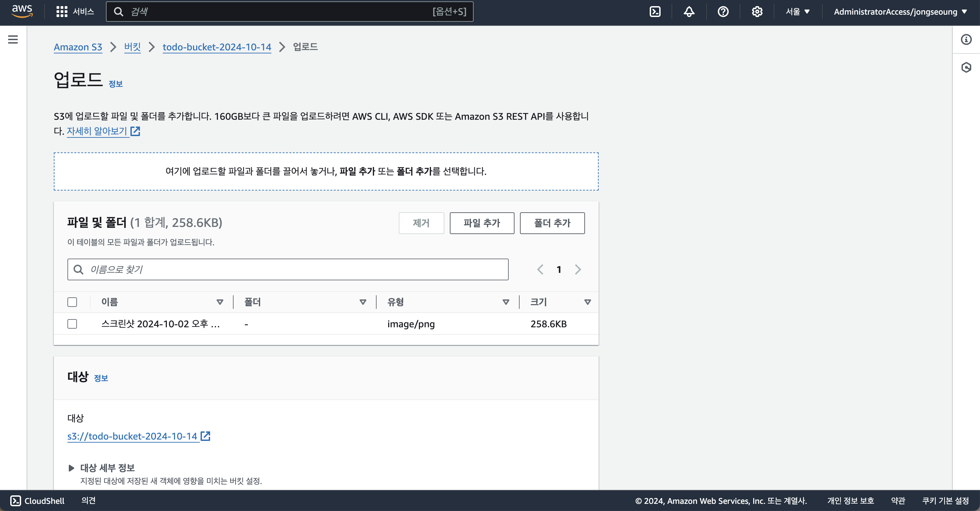Select all files with header checkbox
The image size is (980, 511).
72,302
